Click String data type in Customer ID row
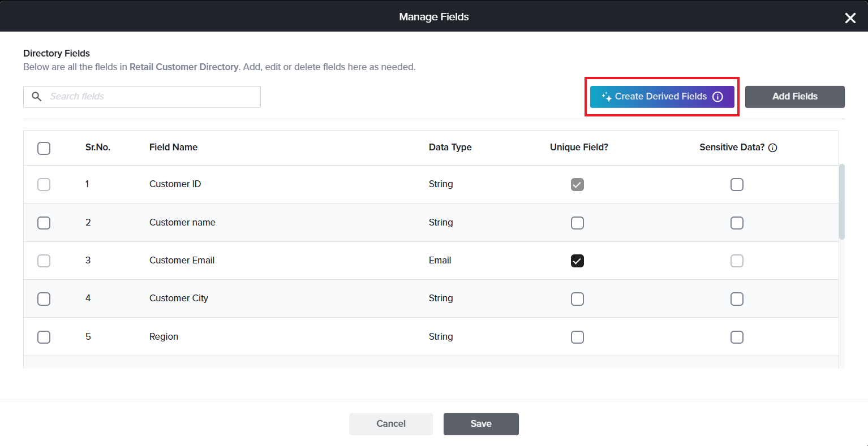The height and width of the screenshot is (446, 868). (441, 184)
